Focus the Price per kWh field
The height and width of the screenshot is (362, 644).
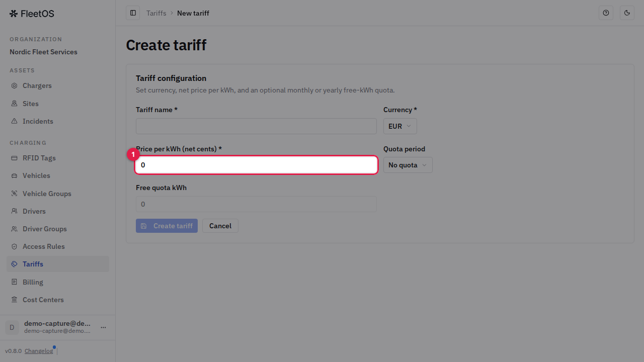click(256, 165)
